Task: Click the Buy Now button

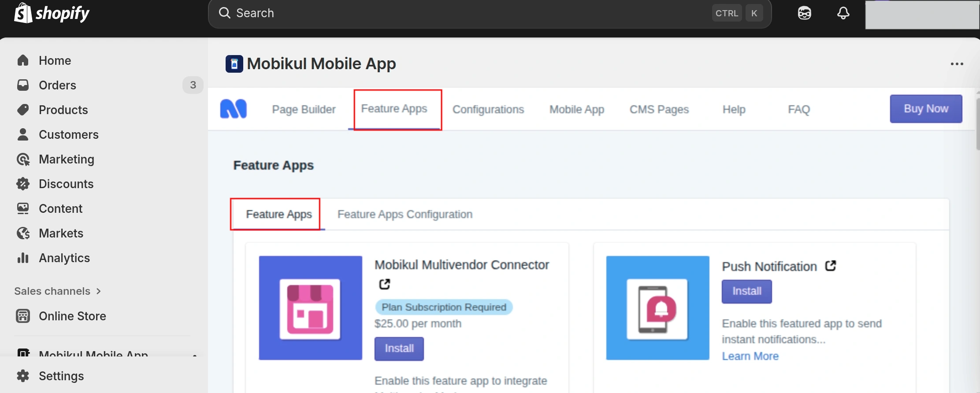Action: pyautogui.click(x=926, y=109)
